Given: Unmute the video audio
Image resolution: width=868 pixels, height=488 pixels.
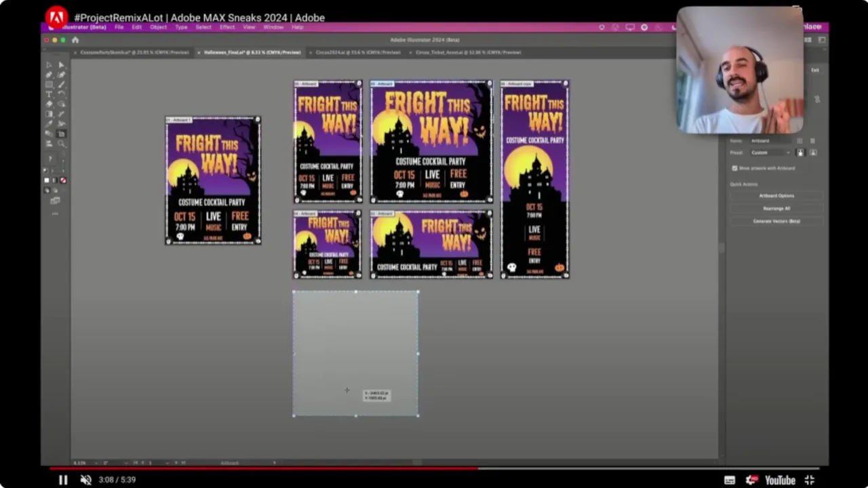Looking at the screenshot, I should pos(85,480).
